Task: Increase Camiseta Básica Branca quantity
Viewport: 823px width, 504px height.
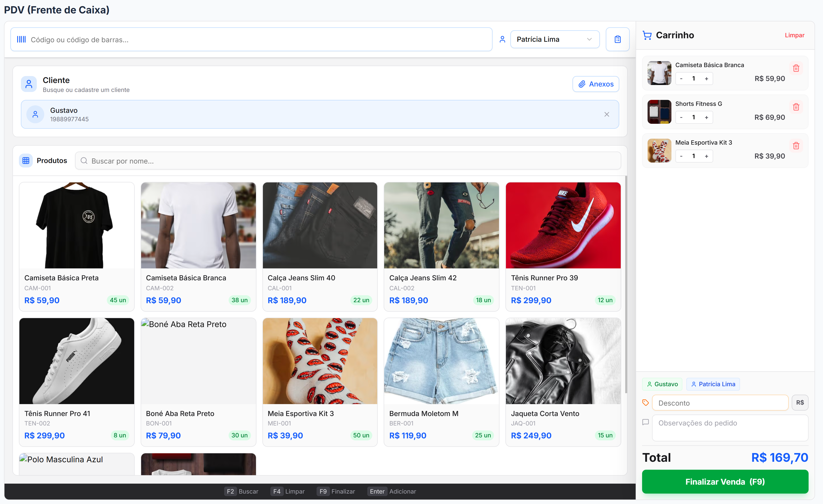Action: (x=706, y=79)
